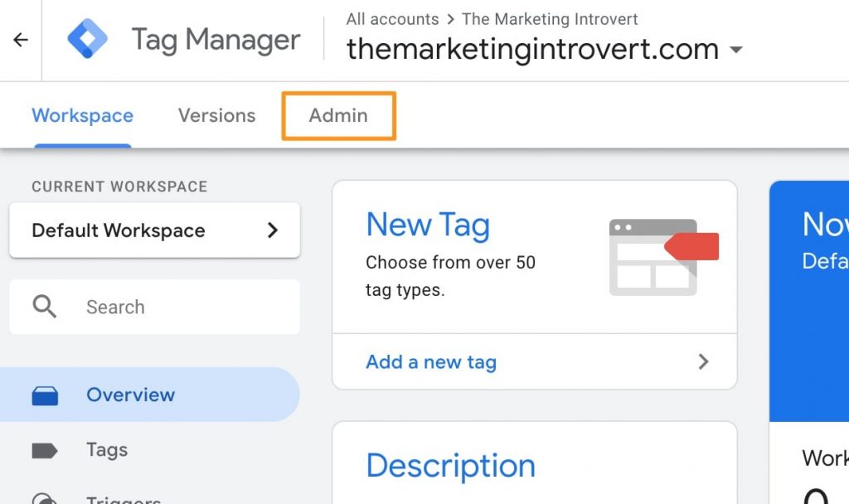Click The Marketing Introvert breadcrumb link

pos(550,19)
